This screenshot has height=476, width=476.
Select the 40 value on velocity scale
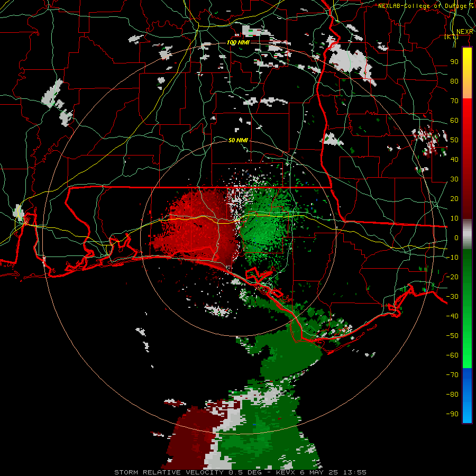(454, 159)
